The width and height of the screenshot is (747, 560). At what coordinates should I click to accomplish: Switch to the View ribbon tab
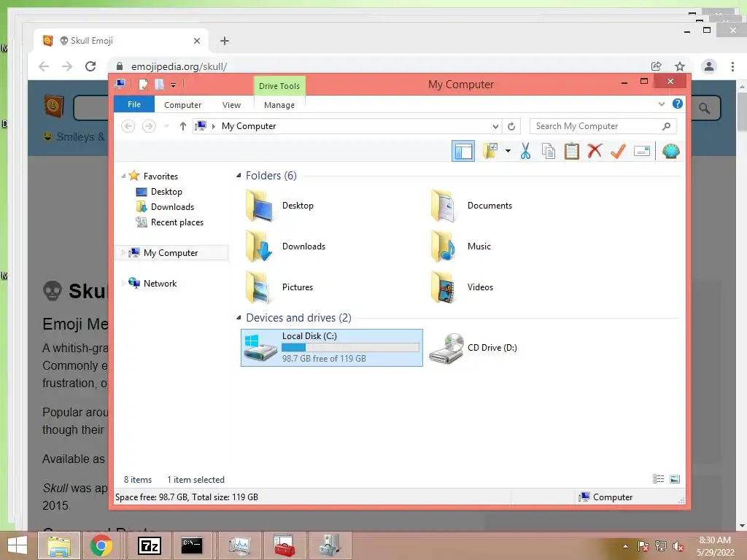click(231, 105)
